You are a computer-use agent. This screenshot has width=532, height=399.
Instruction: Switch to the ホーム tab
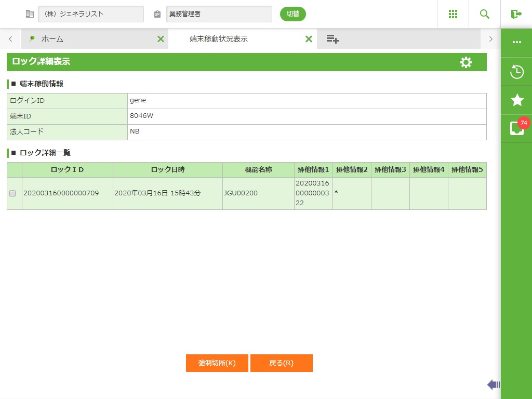[52, 39]
